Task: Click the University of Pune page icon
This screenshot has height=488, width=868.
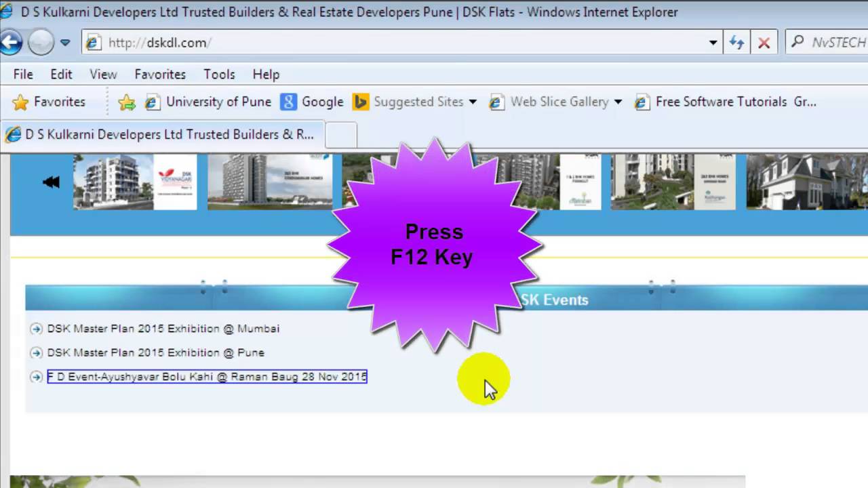Action: pos(153,102)
